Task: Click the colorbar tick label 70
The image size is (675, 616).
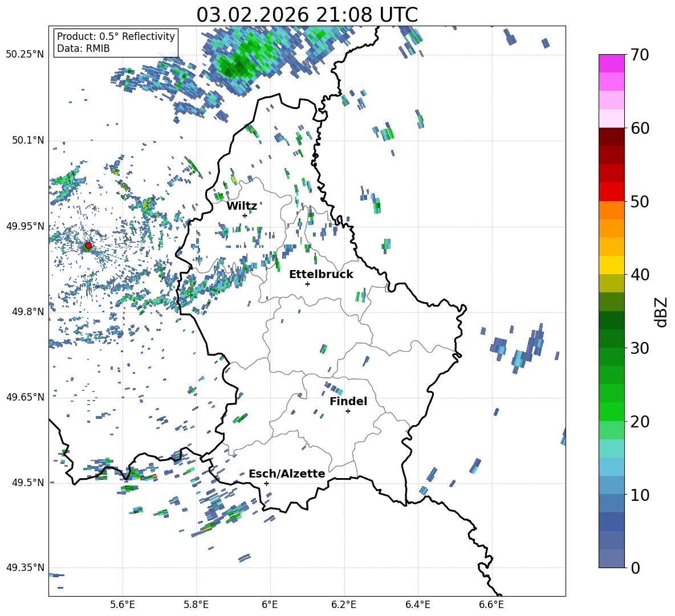Action: pos(641,55)
